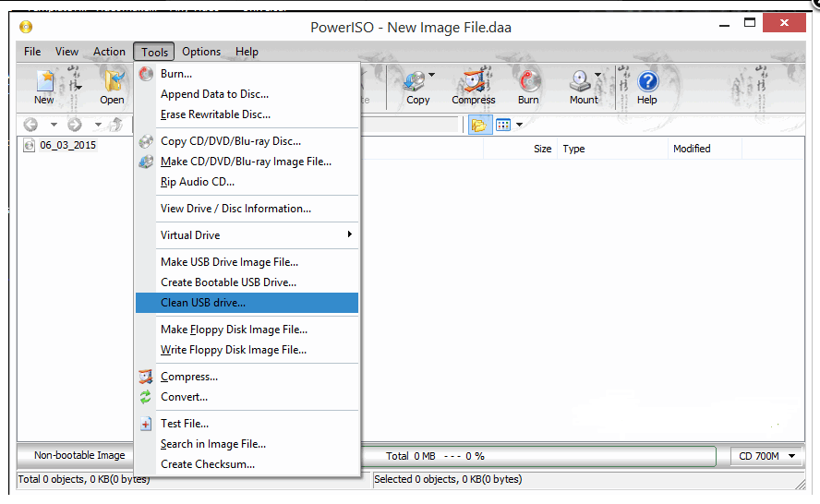Image resolution: width=820 pixels, height=504 pixels.
Task: Click the Mount toolbar icon
Action: 580,81
